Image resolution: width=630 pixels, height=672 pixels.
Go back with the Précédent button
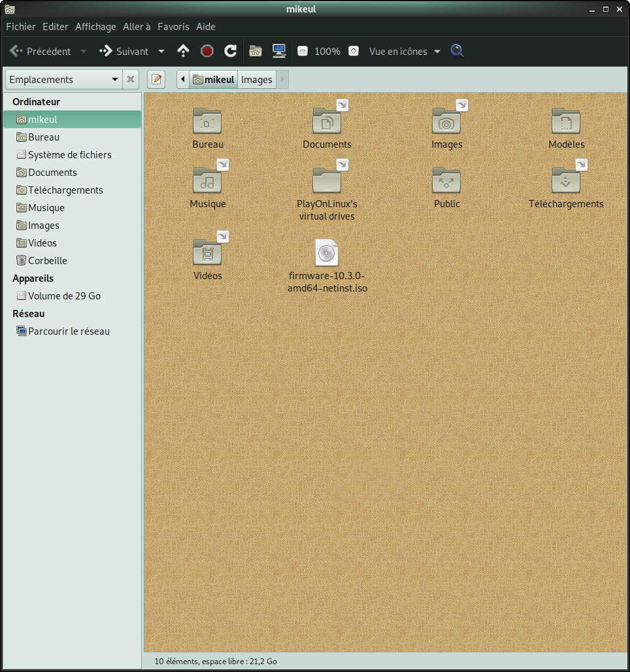(41, 52)
